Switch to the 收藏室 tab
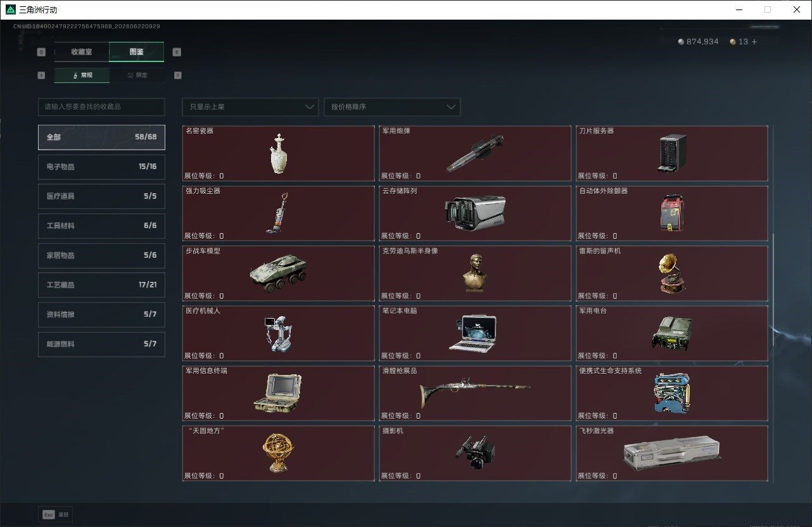 pyautogui.click(x=82, y=52)
